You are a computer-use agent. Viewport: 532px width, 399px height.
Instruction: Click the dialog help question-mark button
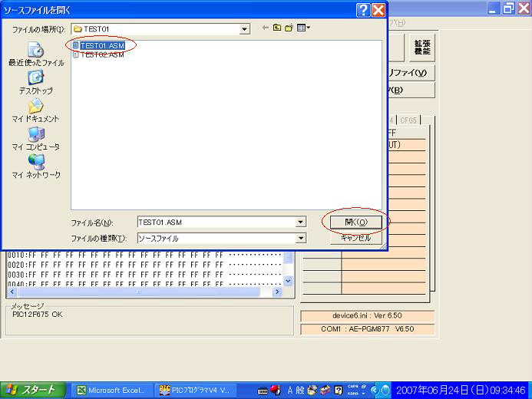pos(363,10)
